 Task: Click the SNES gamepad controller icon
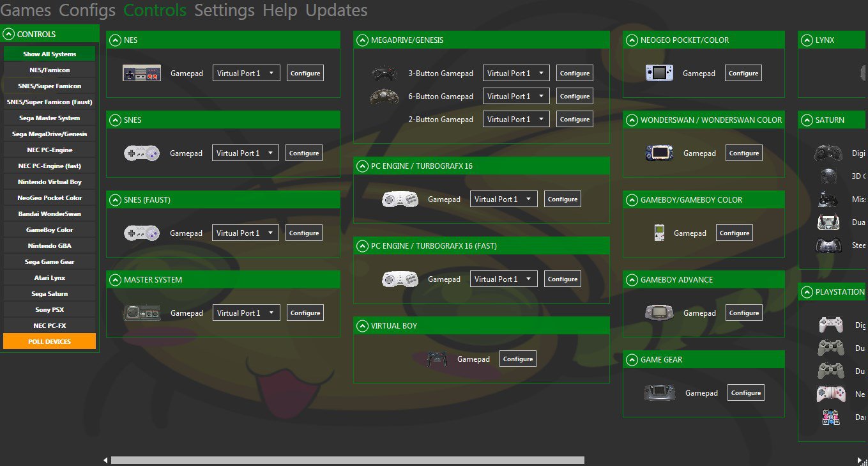click(x=142, y=153)
